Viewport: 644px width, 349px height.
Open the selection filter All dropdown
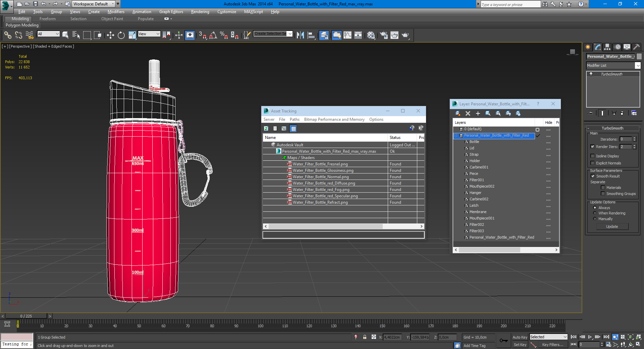(x=48, y=34)
